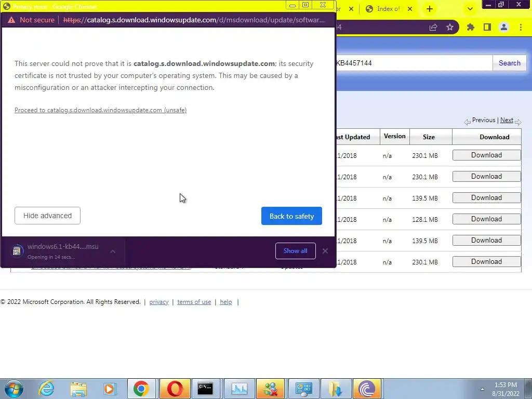Open the tab search chevron dropdown

[x=470, y=9]
